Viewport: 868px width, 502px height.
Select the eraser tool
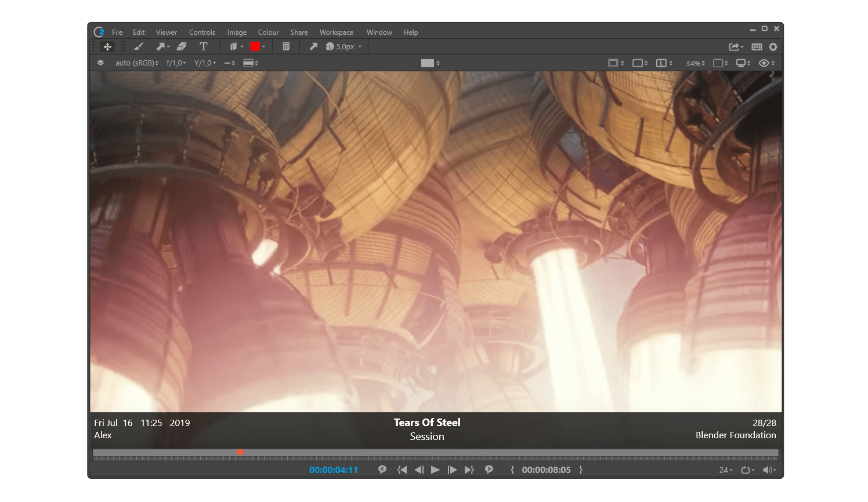click(182, 46)
